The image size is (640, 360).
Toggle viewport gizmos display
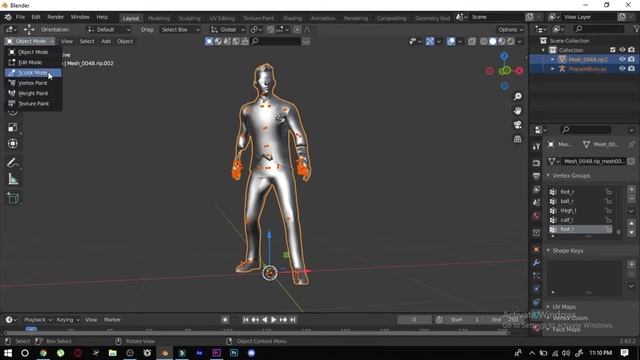click(x=430, y=41)
